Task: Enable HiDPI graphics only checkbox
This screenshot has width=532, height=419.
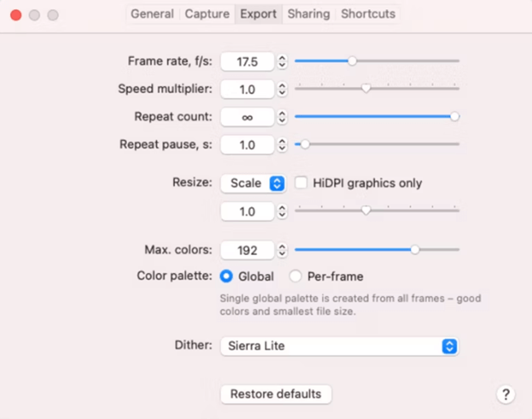Action: 301,183
